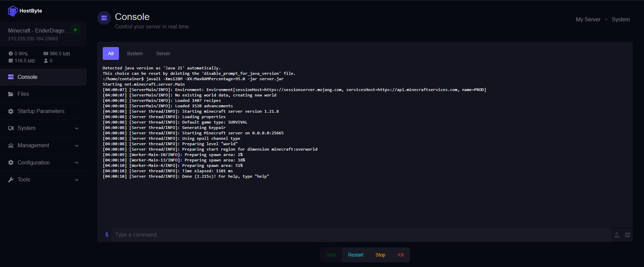
Task: Click the upload log icon by command box
Action: 617,235
